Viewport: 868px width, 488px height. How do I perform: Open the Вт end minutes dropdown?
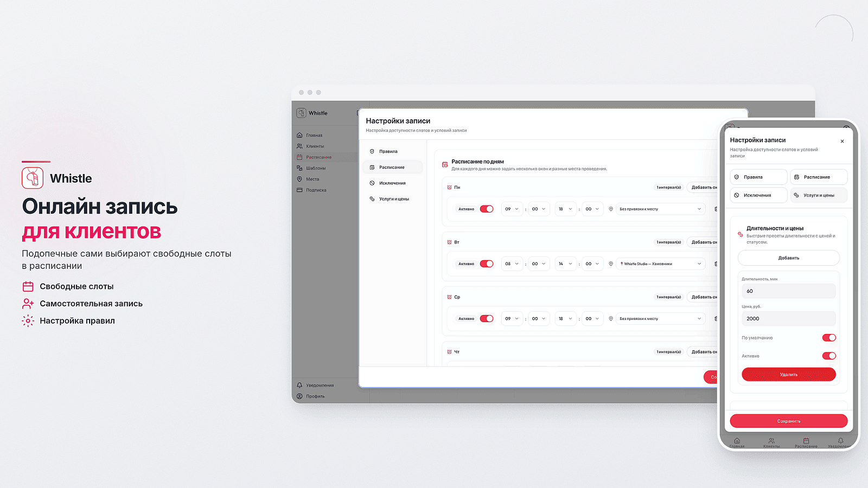click(592, 264)
